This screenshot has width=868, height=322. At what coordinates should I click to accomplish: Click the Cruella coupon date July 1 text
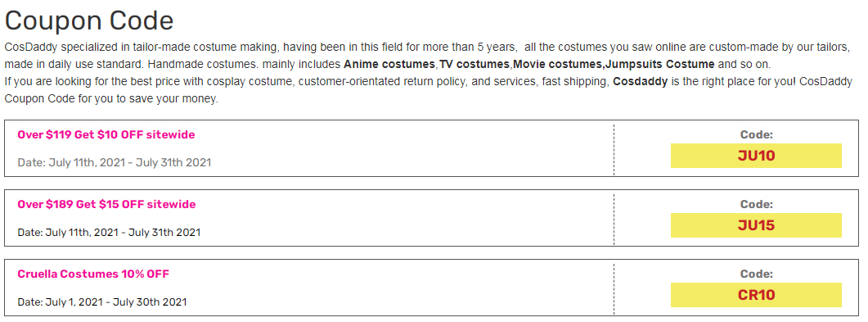(102, 302)
